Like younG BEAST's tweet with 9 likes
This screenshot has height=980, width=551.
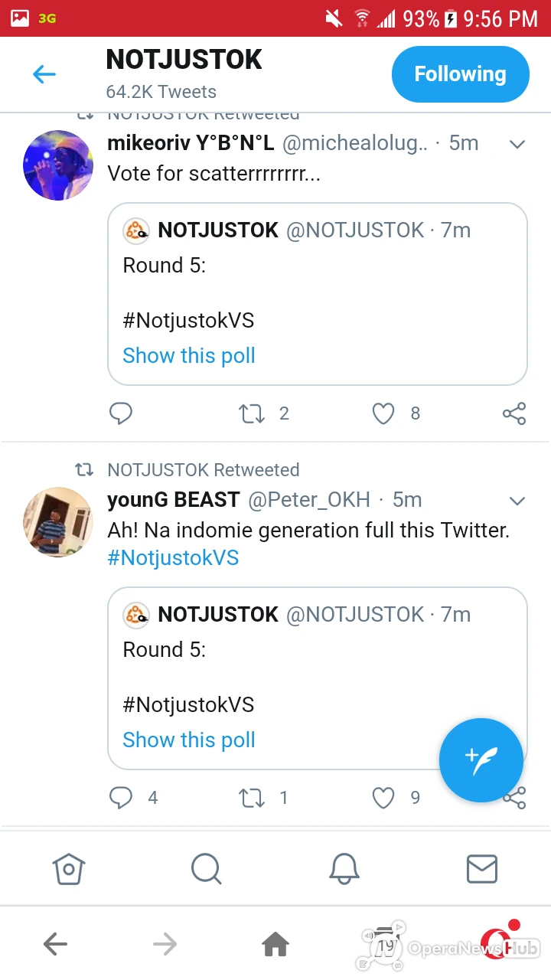(x=383, y=798)
